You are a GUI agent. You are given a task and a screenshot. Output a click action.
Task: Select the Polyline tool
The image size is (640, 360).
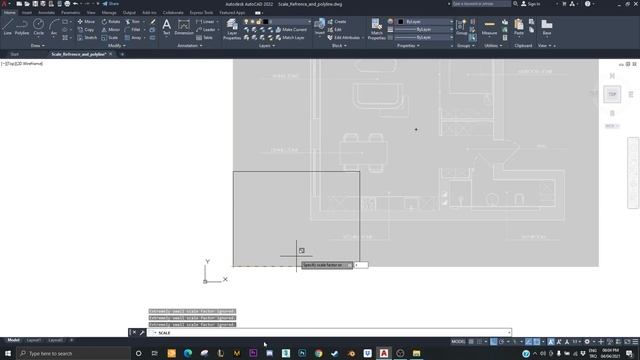22,27
